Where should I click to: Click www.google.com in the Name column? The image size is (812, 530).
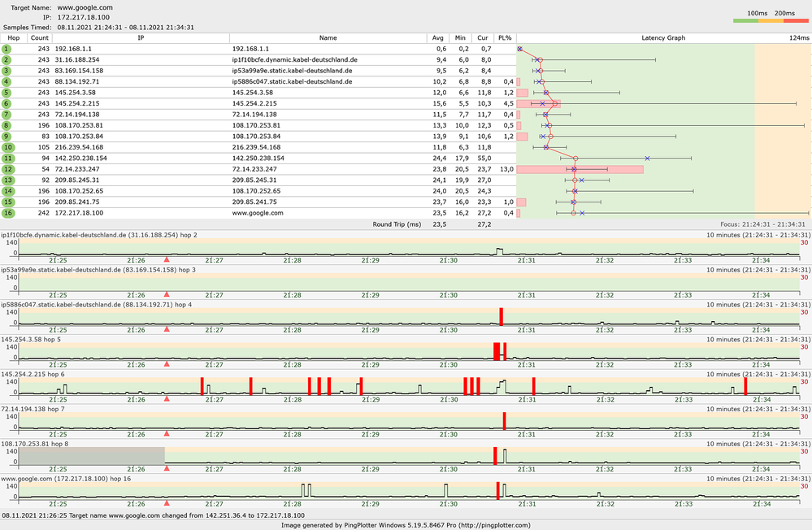(x=258, y=213)
